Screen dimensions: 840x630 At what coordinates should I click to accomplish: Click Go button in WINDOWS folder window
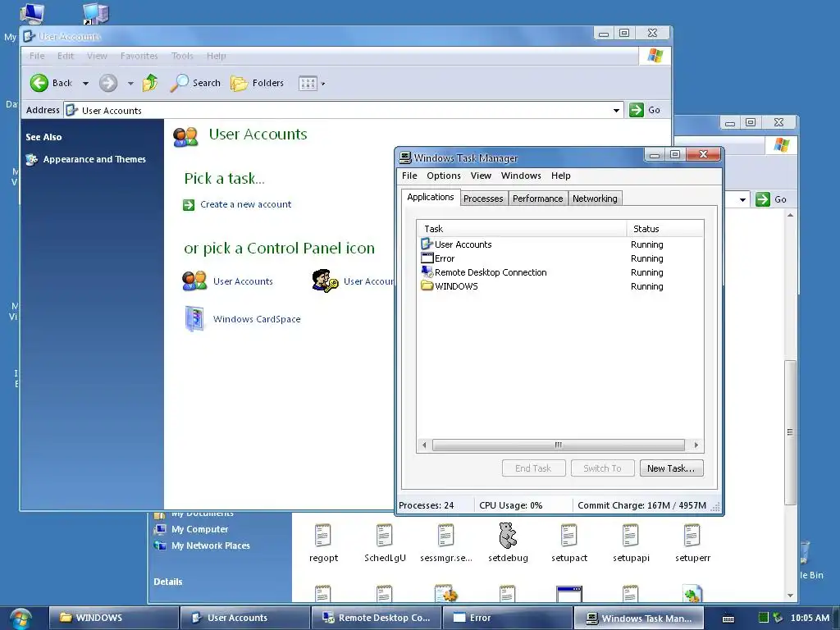point(771,199)
